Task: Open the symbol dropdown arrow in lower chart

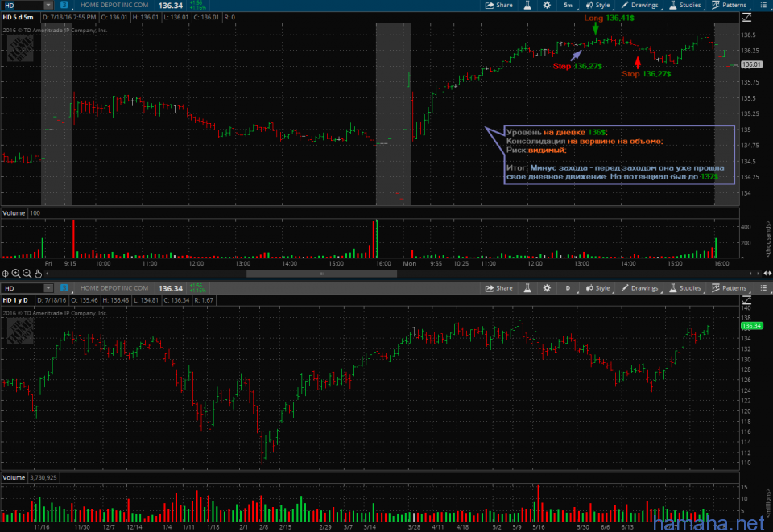Action: pos(48,288)
